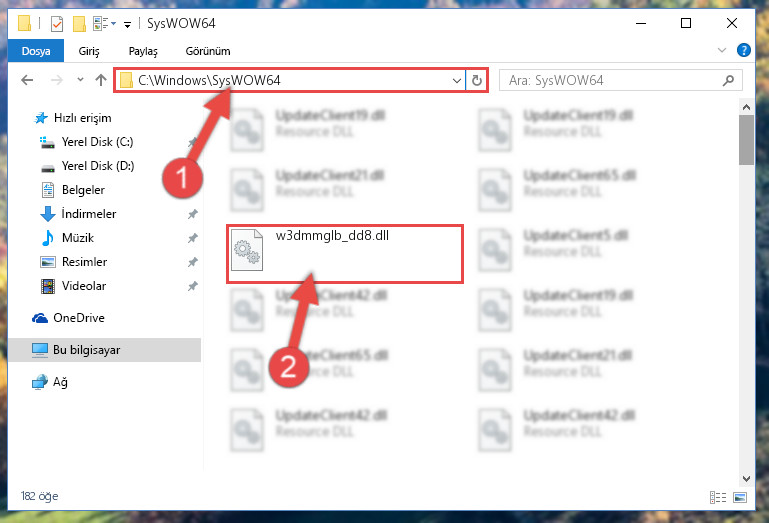
Task: Unpin İndirmeler from quick access
Action: pos(193,214)
